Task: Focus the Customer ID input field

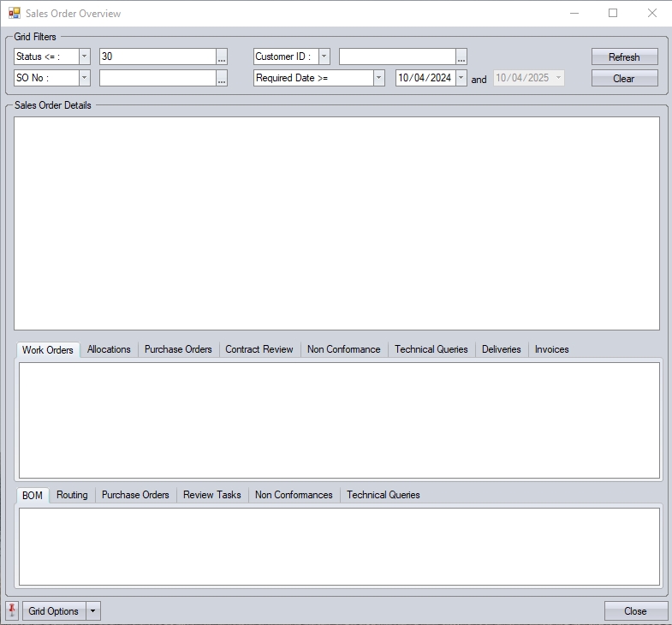Action: pos(397,57)
